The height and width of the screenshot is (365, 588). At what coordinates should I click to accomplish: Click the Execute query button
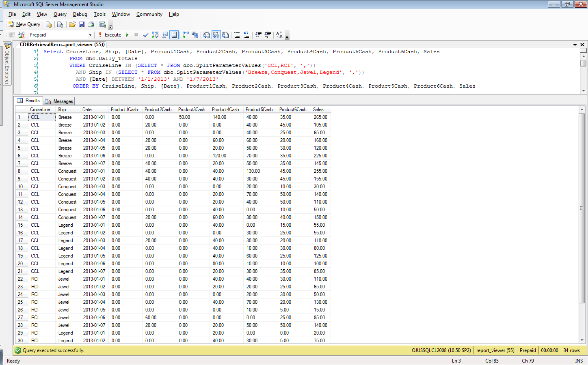tap(110, 35)
